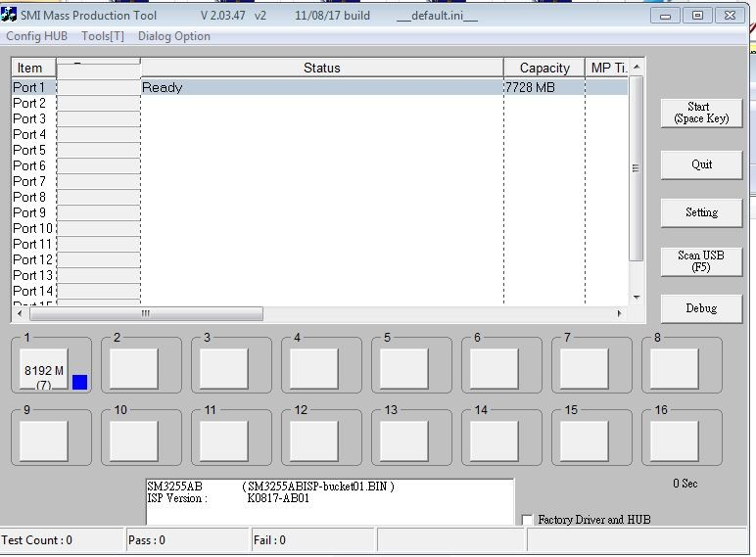Enable Factory Driver and HUB checkbox
This screenshot has width=756, height=557.
tap(528, 520)
